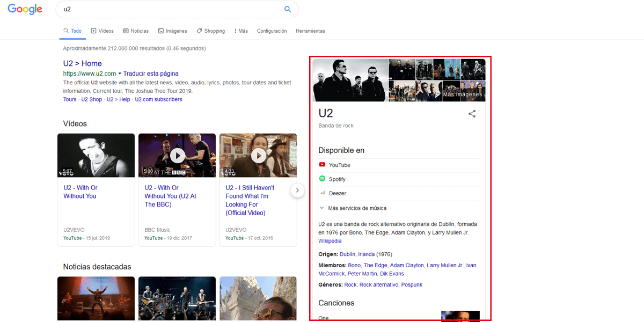The height and width of the screenshot is (322, 644).
Task: Click Pospunk genre link
Action: click(x=412, y=285)
